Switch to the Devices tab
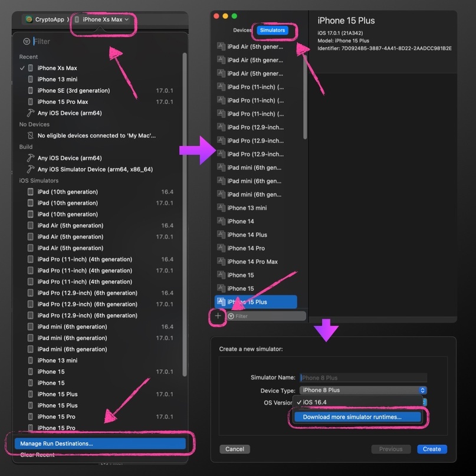 click(242, 30)
